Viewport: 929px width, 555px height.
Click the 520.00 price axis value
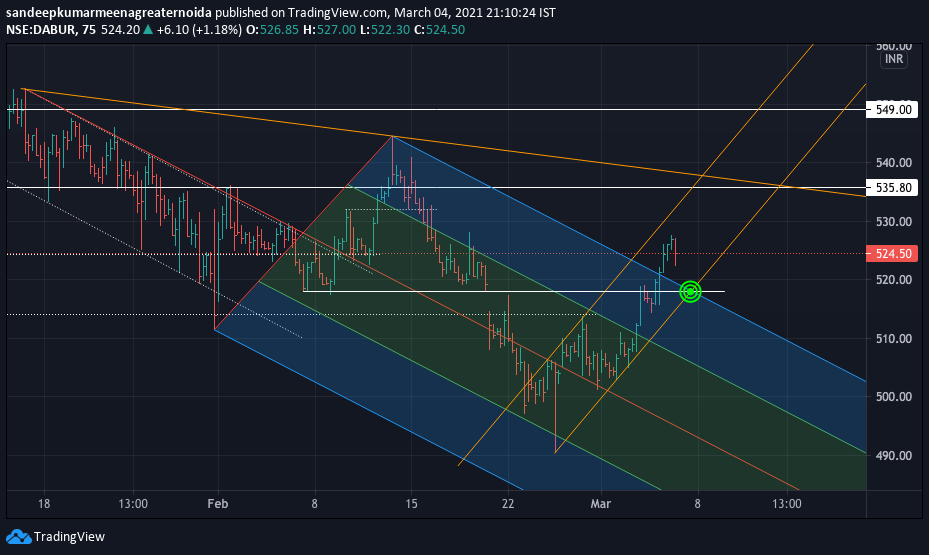893,280
